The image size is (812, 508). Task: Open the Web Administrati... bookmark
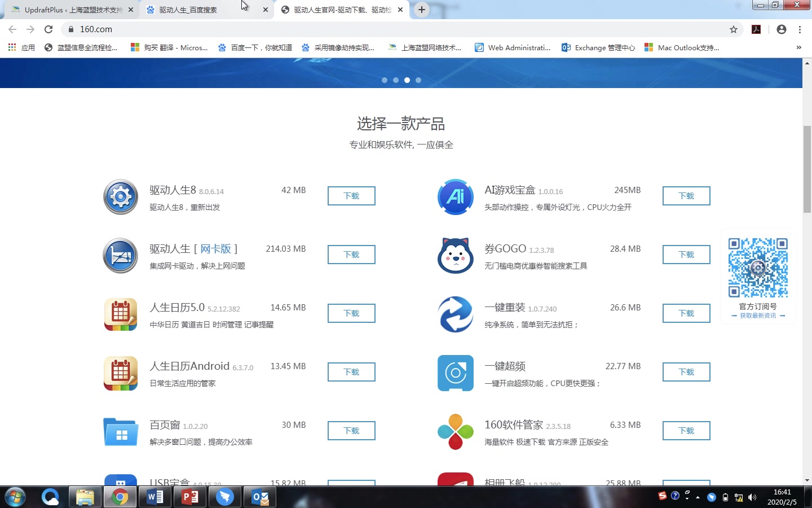pyautogui.click(x=513, y=47)
